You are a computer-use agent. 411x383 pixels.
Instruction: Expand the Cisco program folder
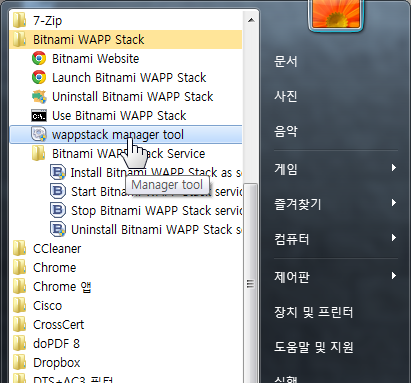coord(126,306)
